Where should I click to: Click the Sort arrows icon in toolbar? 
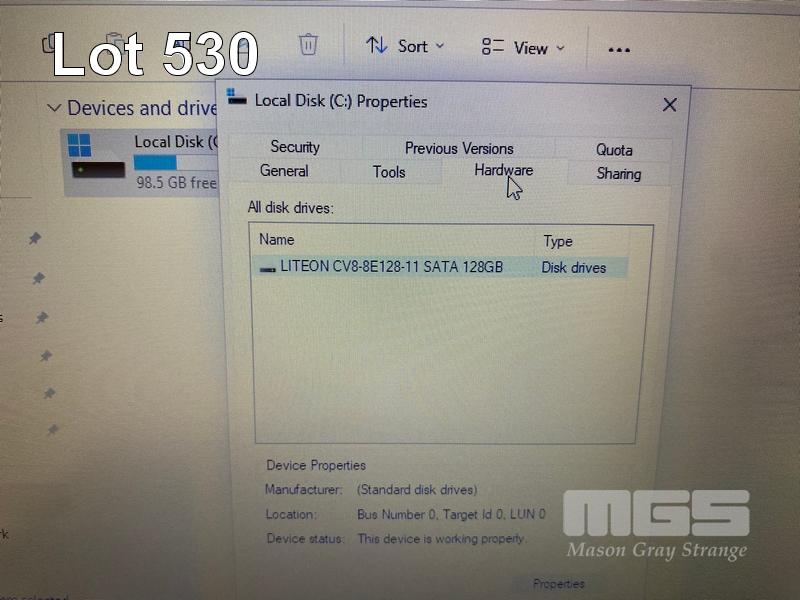(x=376, y=46)
